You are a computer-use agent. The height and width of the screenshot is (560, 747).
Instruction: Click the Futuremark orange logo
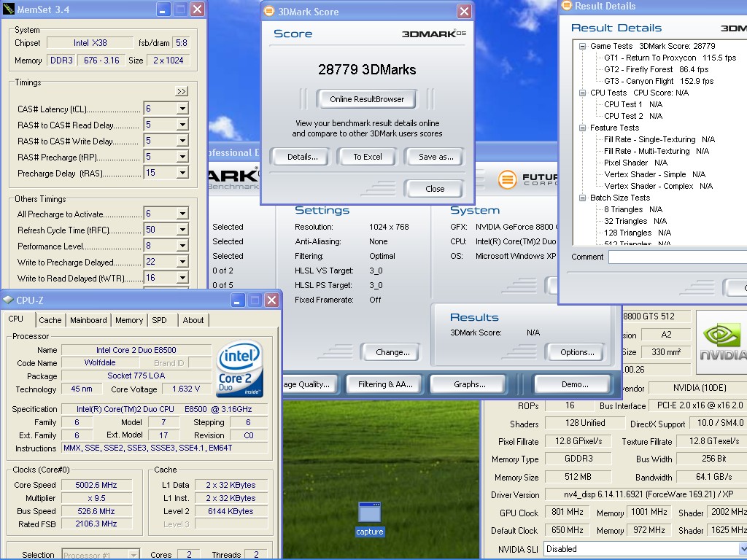coord(507,179)
